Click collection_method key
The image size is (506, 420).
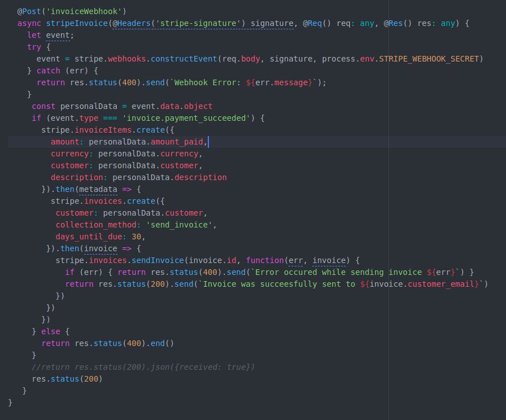tap(96, 225)
